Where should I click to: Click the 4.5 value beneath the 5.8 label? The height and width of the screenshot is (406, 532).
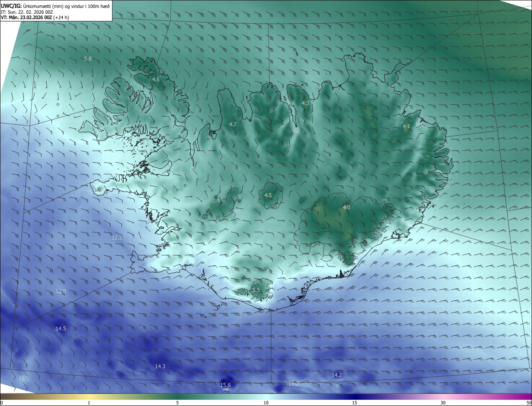pyautogui.click(x=156, y=79)
